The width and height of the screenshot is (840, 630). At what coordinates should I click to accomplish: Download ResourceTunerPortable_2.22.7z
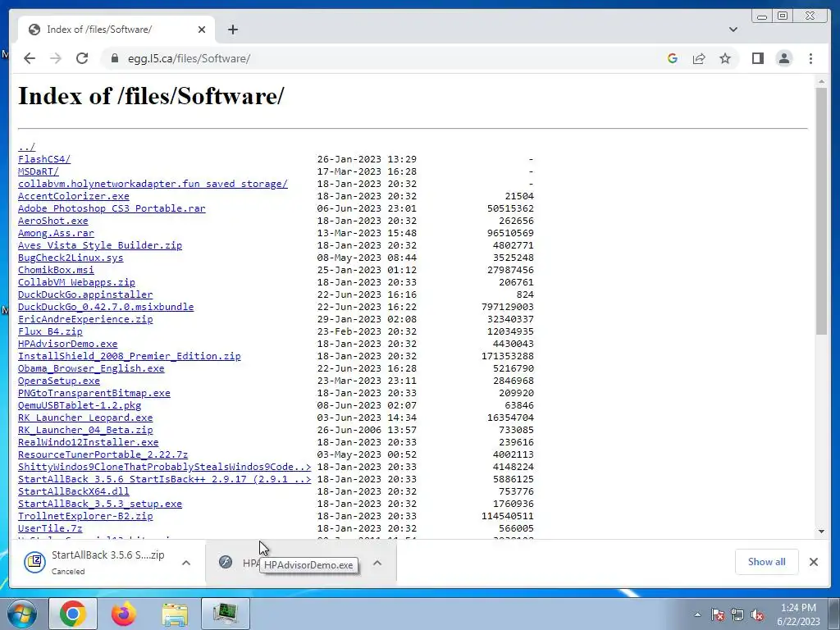point(103,454)
